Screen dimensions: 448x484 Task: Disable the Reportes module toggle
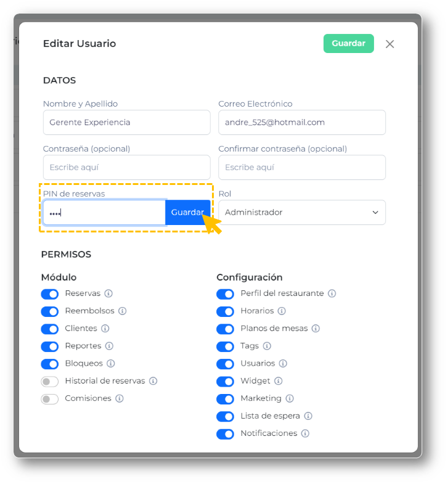click(49, 347)
